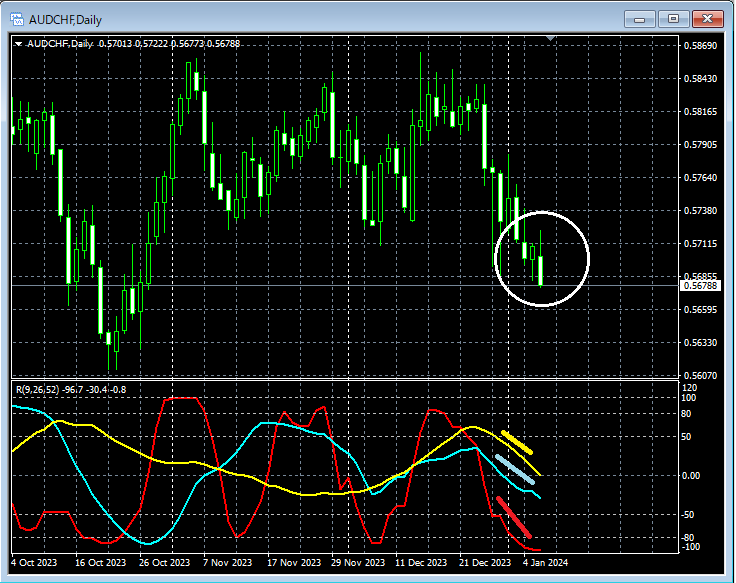The height and width of the screenshot is (583, 736).
Task: Click the 21 Dec 2023 date label
Action: [485, 562]
